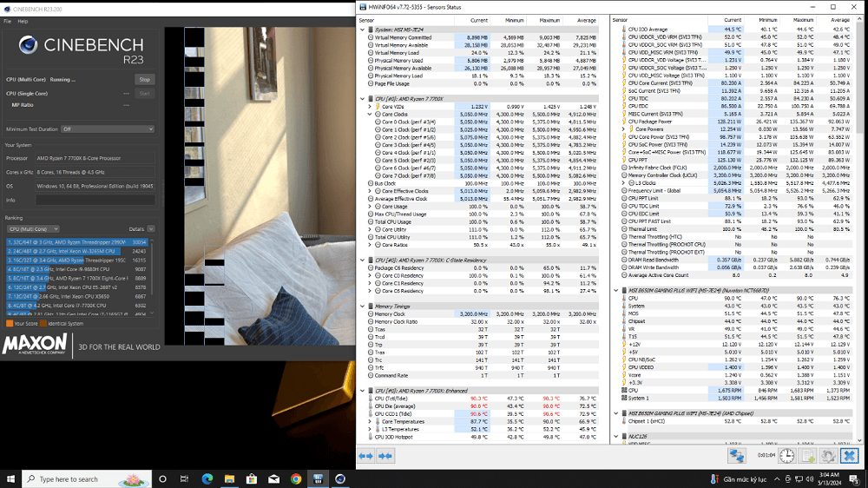Expand all sensor columns with the outward arrows button
The image size is (868, 488).
pyautogui.click(x=366, y=456)
